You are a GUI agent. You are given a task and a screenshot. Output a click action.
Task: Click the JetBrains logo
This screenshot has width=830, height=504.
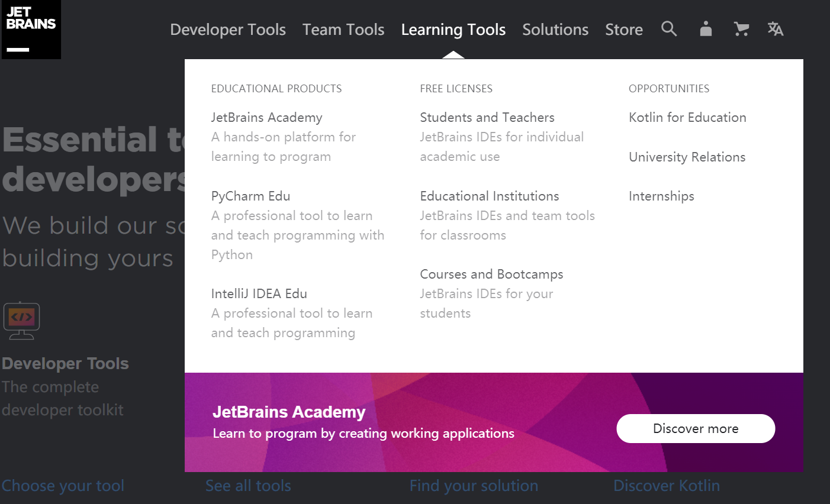(x=31, y=30)
